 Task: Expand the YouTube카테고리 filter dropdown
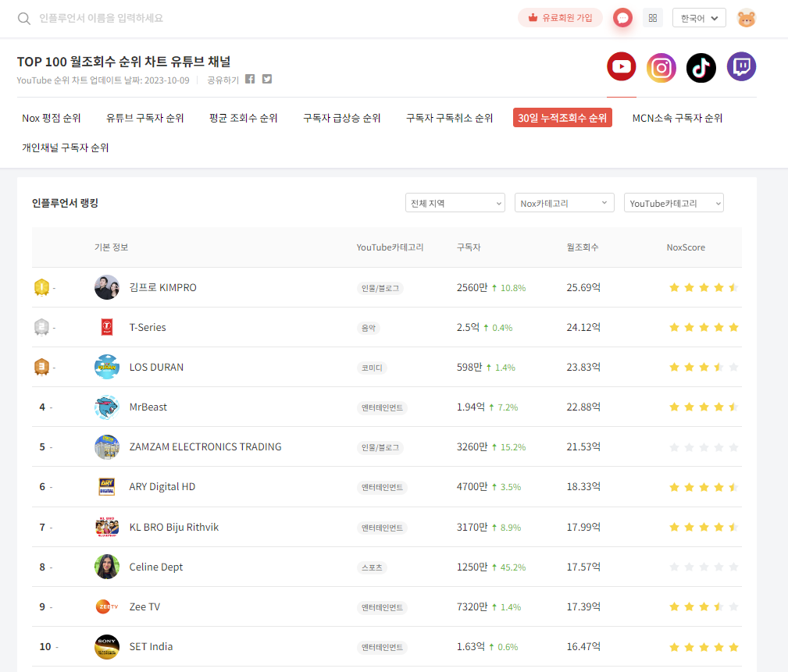673,203
